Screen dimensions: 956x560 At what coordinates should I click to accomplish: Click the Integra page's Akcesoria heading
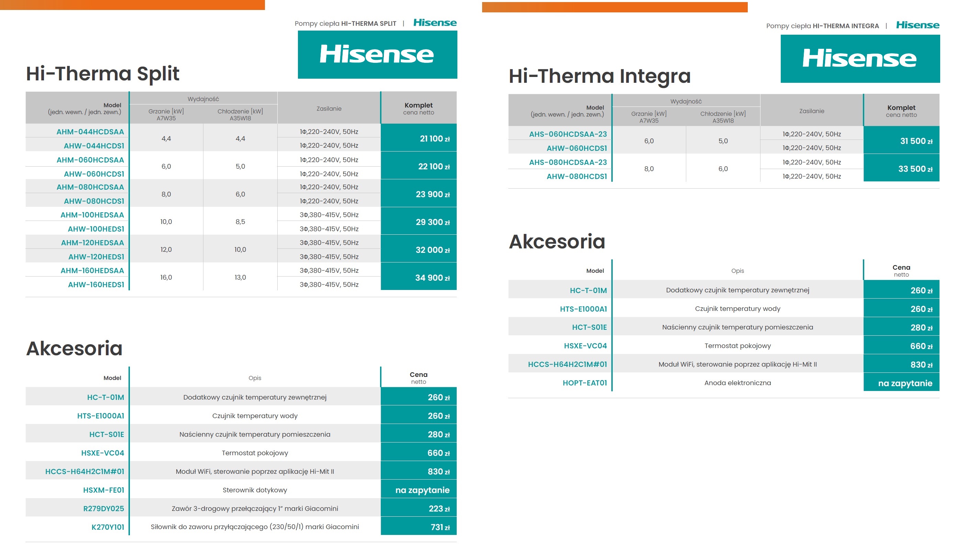(x=557, y=242)
